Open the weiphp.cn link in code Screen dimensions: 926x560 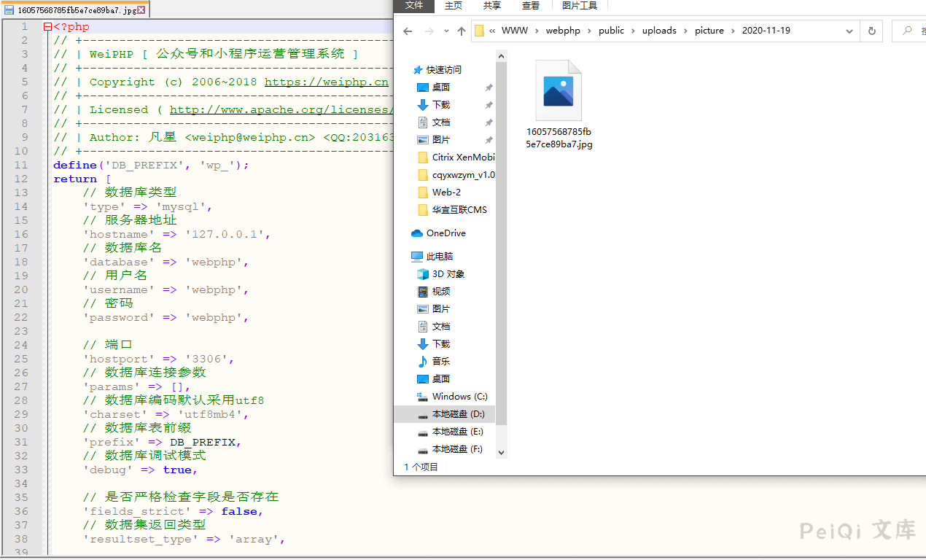click(326, 82)
